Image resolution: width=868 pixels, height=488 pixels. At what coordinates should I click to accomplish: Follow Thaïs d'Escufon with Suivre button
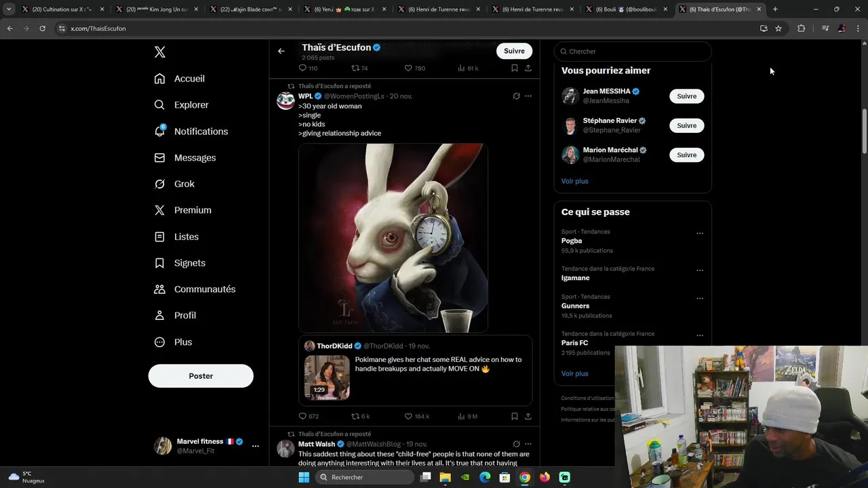514,51
